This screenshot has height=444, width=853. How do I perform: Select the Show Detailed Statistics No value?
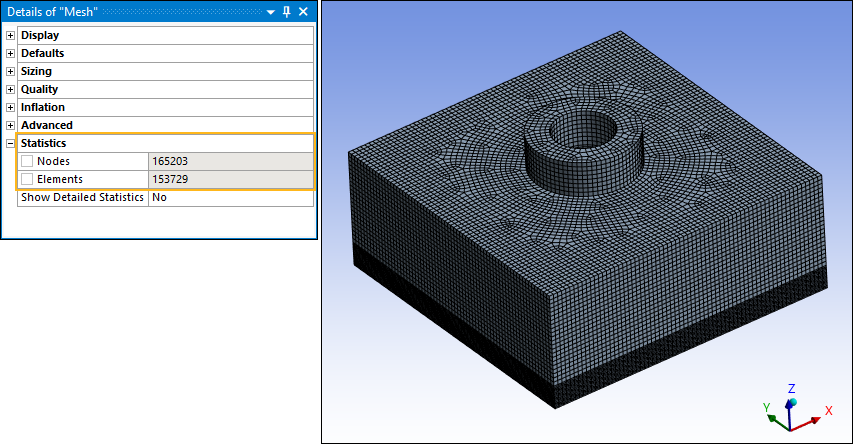pyautogui.click(x=230, y=197)
